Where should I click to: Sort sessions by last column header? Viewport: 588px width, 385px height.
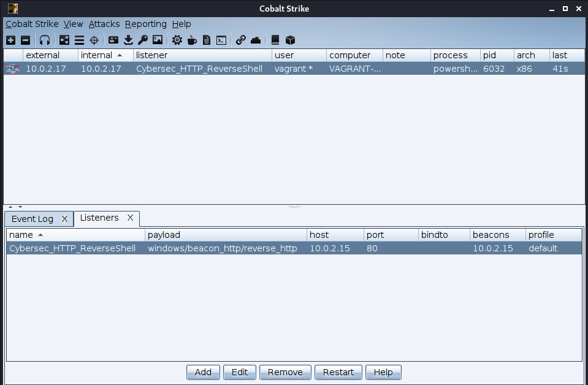click(x=567, y=55)
